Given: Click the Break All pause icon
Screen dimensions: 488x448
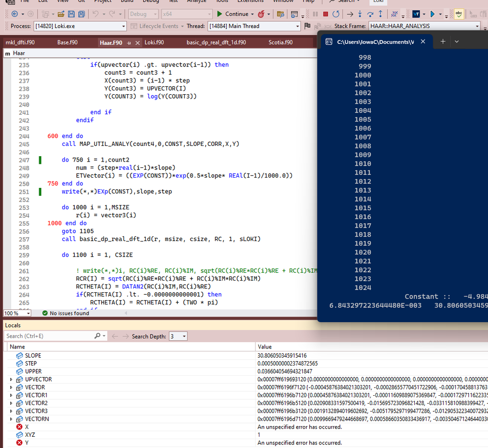Looking at the screenshot, I should (315, 14).
